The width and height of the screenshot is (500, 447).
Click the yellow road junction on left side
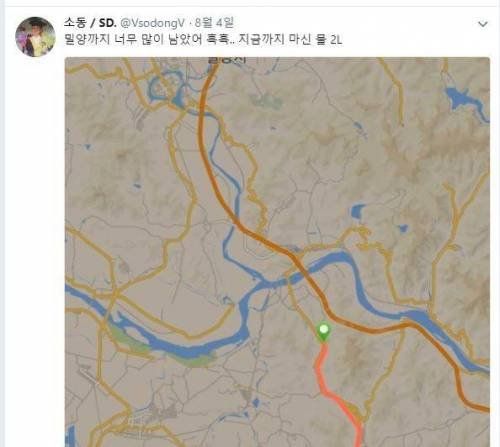(115, 293)
